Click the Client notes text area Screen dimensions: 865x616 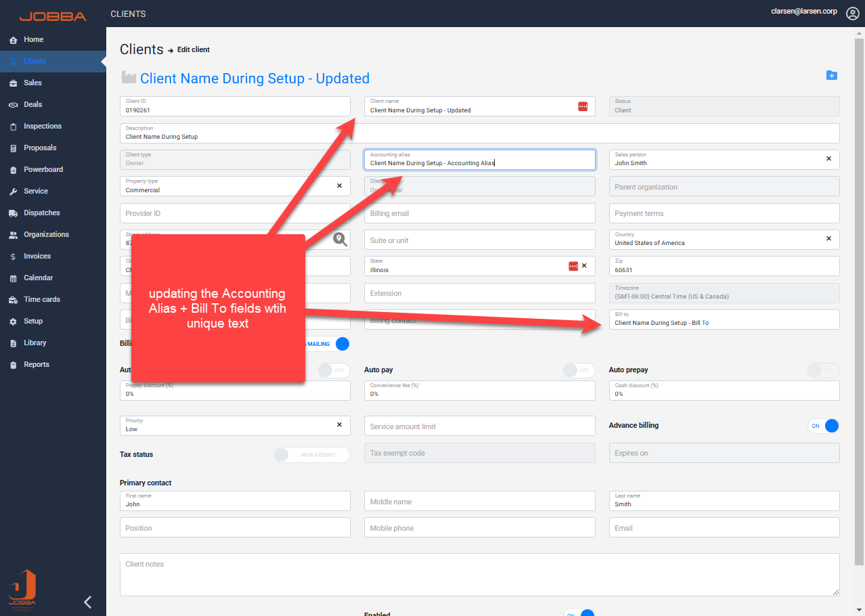coord(479,575)
